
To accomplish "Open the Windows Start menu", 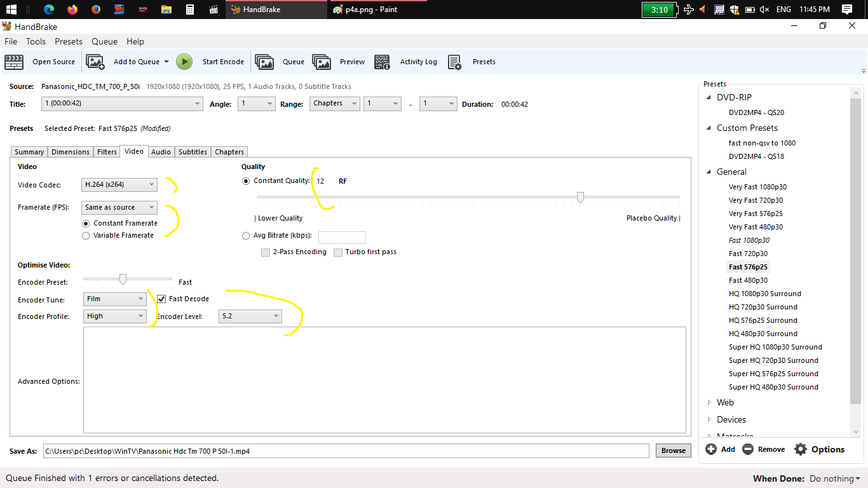I will [x=11, y=10].
